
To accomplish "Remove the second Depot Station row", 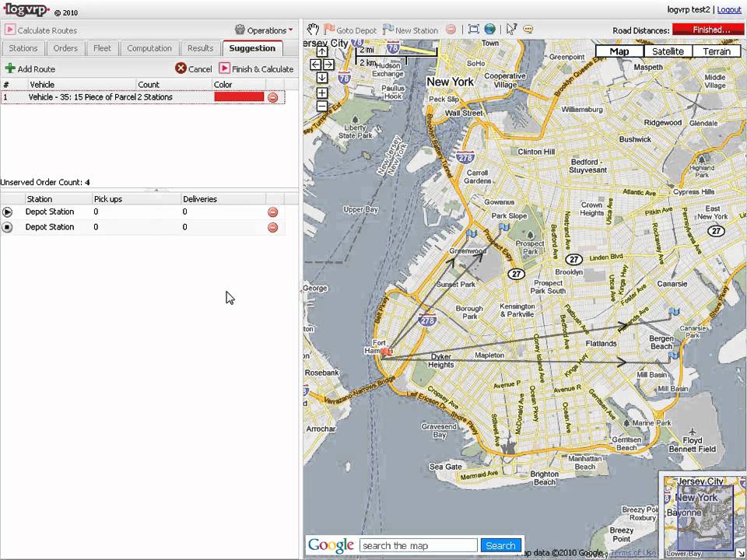I will tap(272, 227).
